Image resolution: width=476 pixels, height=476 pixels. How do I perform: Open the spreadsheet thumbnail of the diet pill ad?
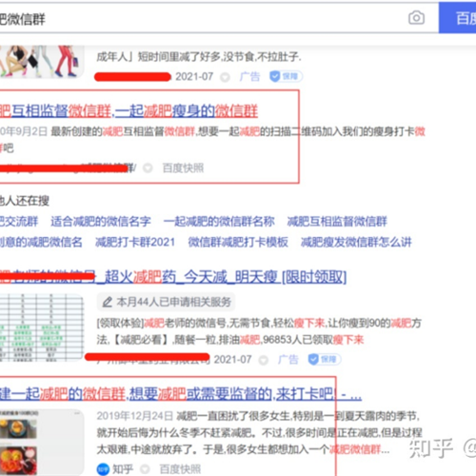[x=42, y=327]
